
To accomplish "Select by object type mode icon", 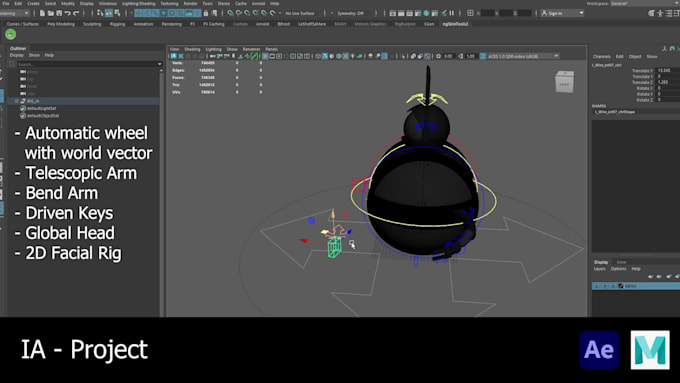I will pos(109,13).
